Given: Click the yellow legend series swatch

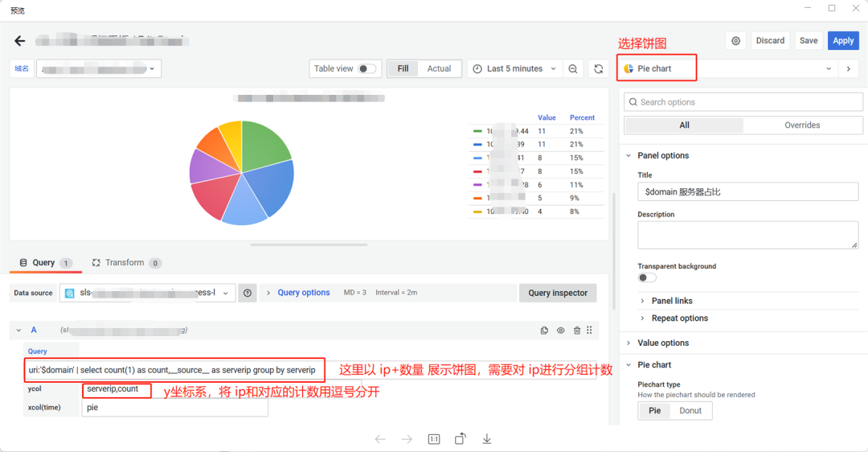Looking at the screenshot, I should click(x=477, y=212).
